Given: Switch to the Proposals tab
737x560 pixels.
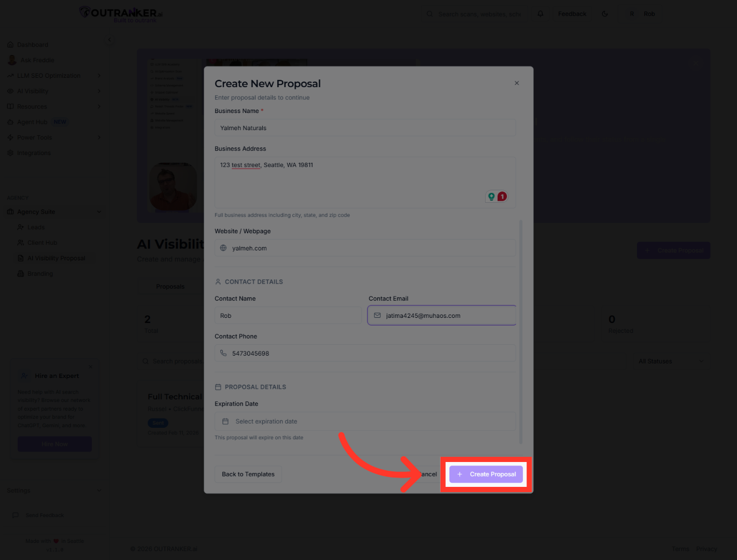Looking at the screenshot, I should pyautogui.click(x=171, y=287).
